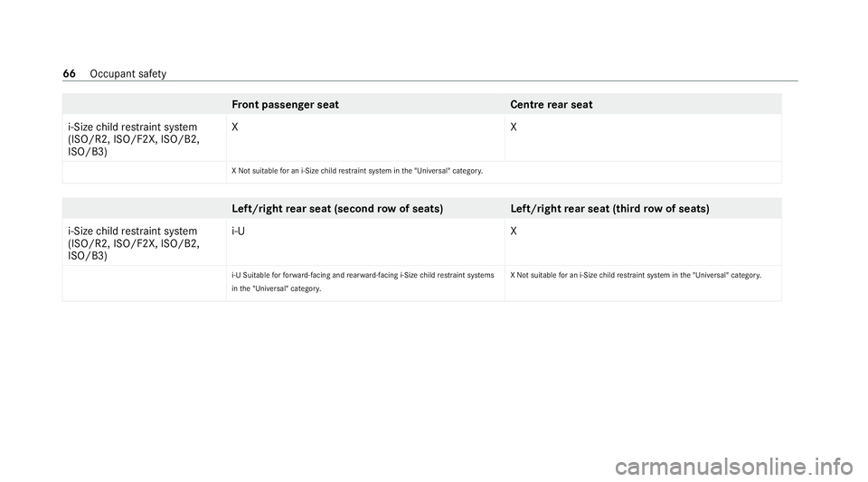Click the third row of seats column header

click(609, 208)
